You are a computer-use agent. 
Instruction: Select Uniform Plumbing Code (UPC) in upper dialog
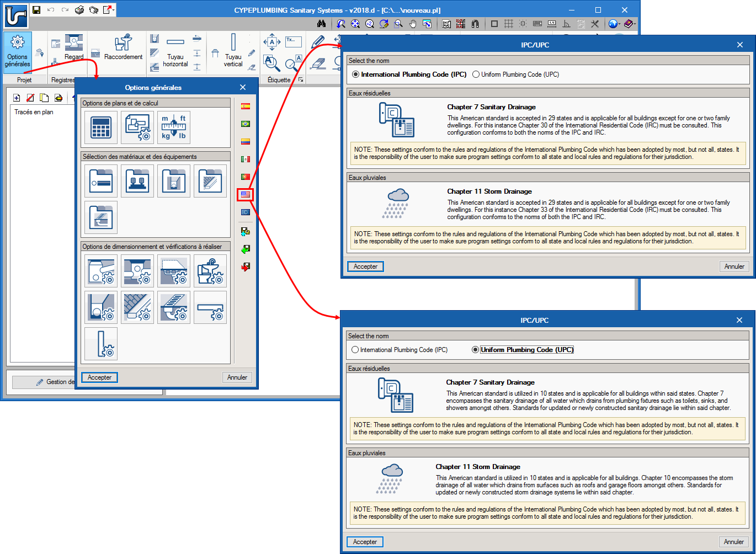click(476, 74)
